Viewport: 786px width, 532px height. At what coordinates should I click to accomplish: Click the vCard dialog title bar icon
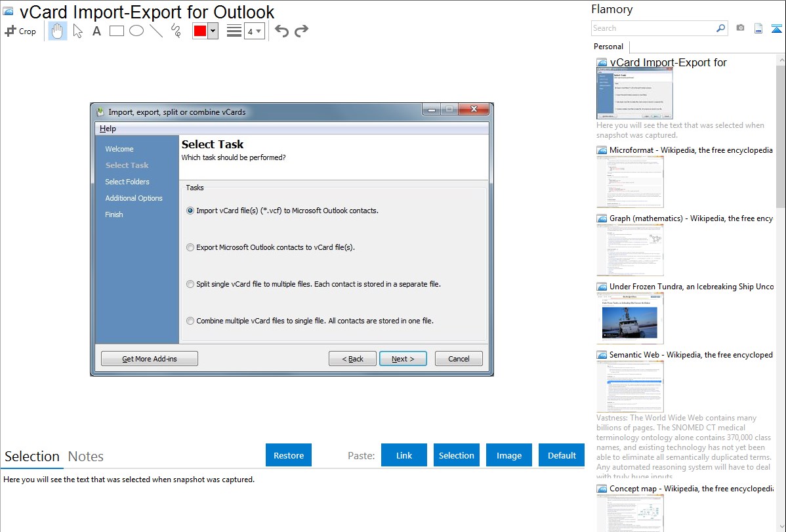(x=100, y=112)
